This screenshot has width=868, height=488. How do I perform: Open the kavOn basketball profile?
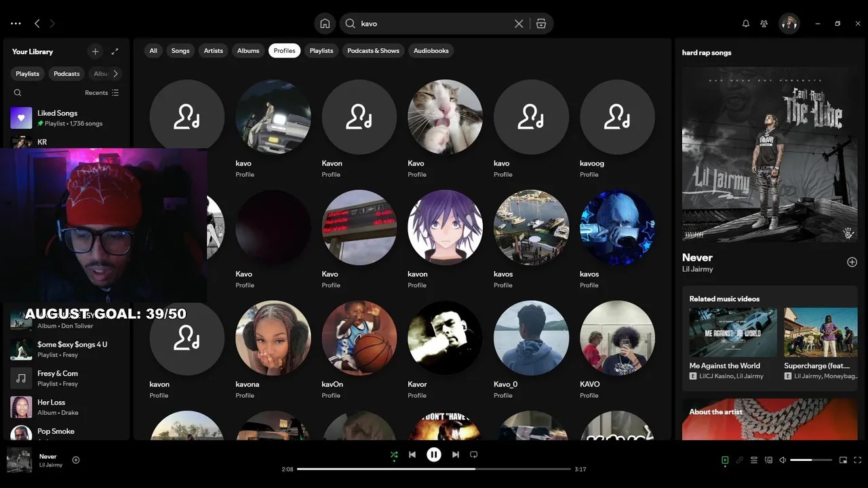pos(359,350)
